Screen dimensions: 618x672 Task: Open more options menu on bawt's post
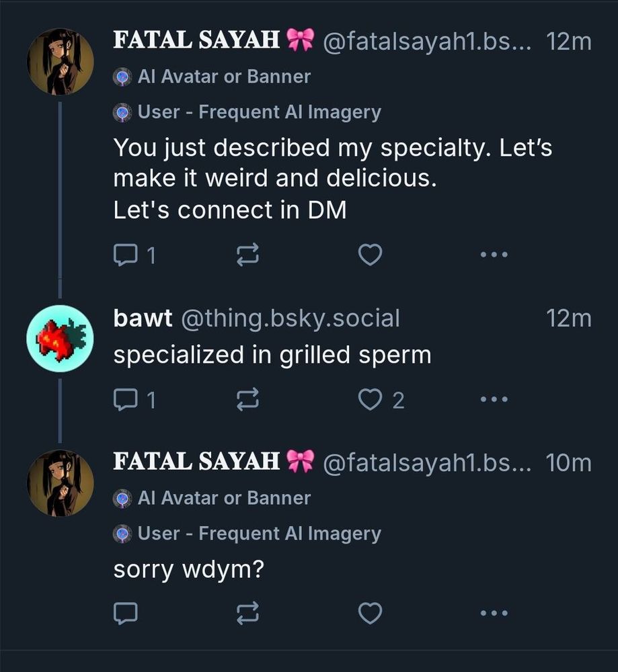point(494,400)
